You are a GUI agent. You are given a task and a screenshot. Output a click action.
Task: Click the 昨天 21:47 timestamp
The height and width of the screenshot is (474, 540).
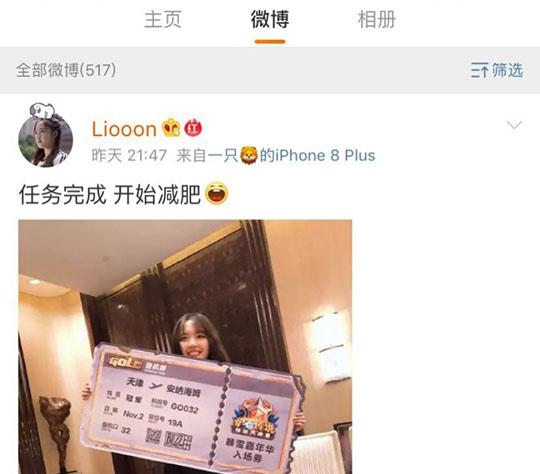coord(129,155)
